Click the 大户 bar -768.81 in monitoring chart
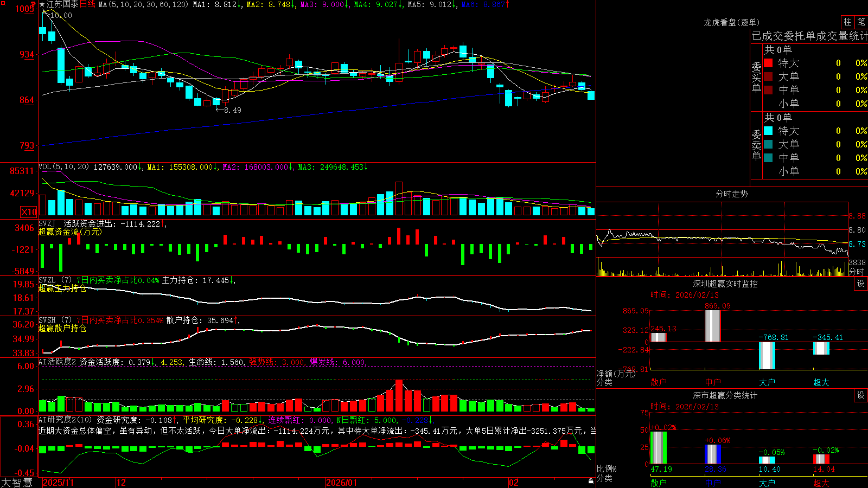 (x=767, y=356)
